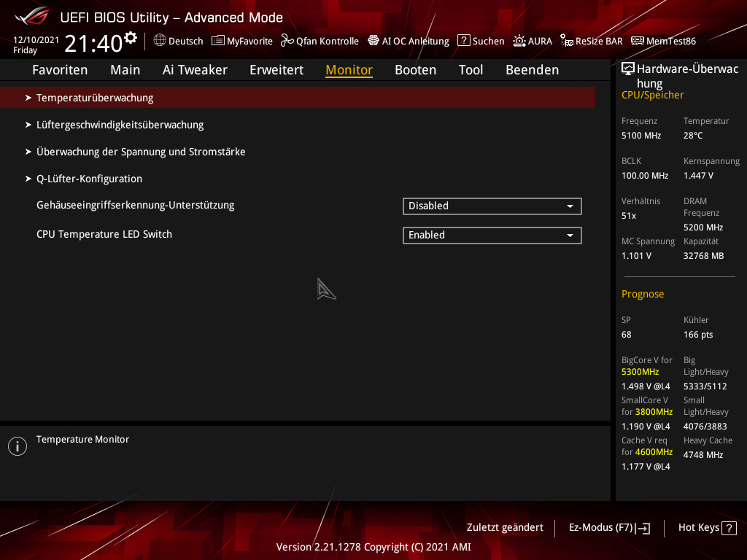
Task: Launch the AI OC Anleitung guide
Action: (x=409, y=41)
